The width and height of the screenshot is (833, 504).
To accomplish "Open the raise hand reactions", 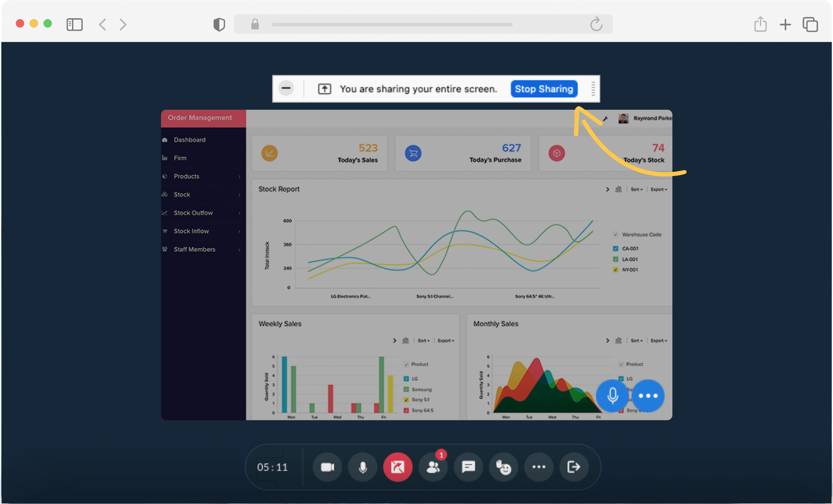I will (504, 467).
